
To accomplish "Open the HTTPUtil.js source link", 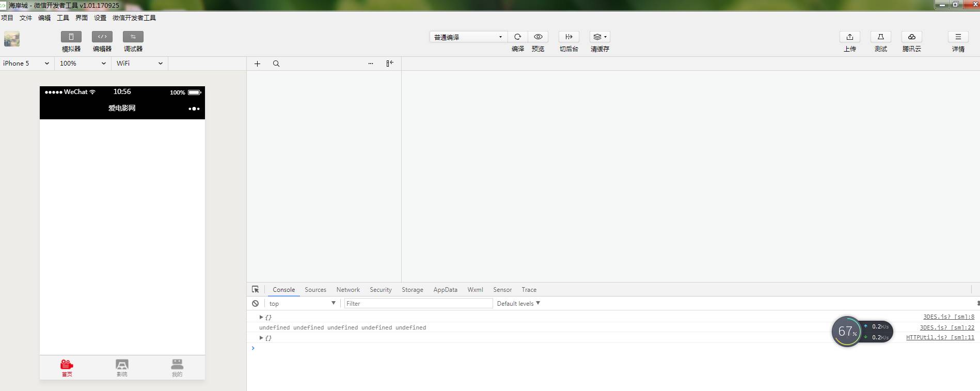I will pyautogui.click(x=940, y=337).
